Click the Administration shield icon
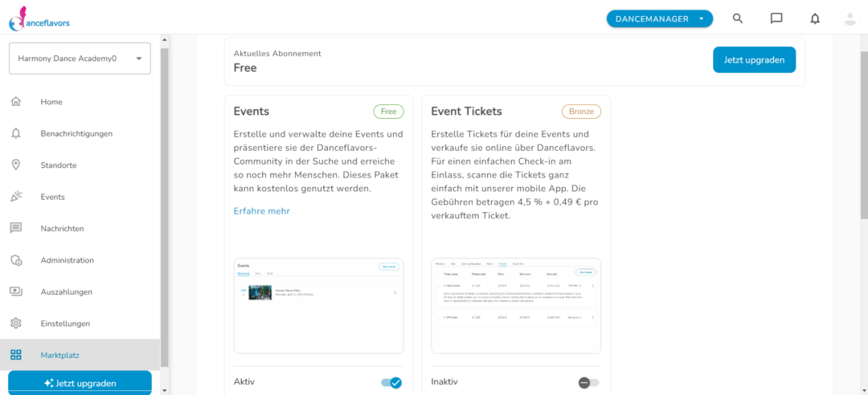Image resolution: width=868 pixels, height=395 pixels. (x=15, y=260)
